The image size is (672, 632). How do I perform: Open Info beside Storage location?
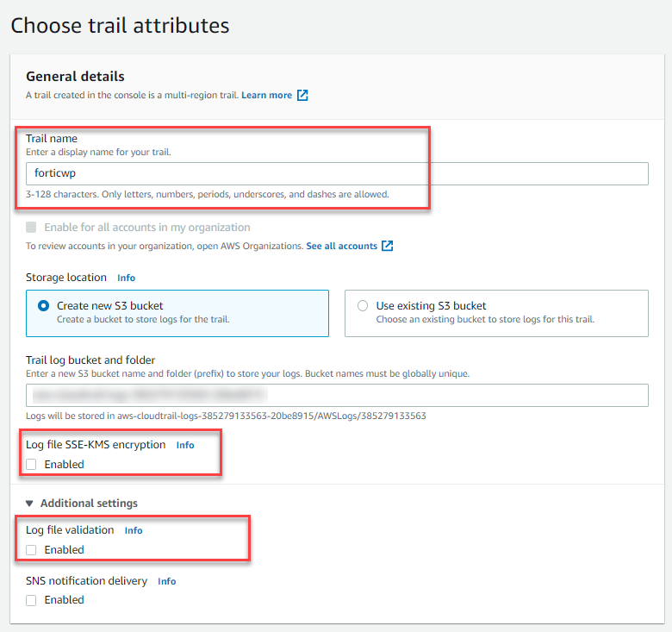(126, 278)
